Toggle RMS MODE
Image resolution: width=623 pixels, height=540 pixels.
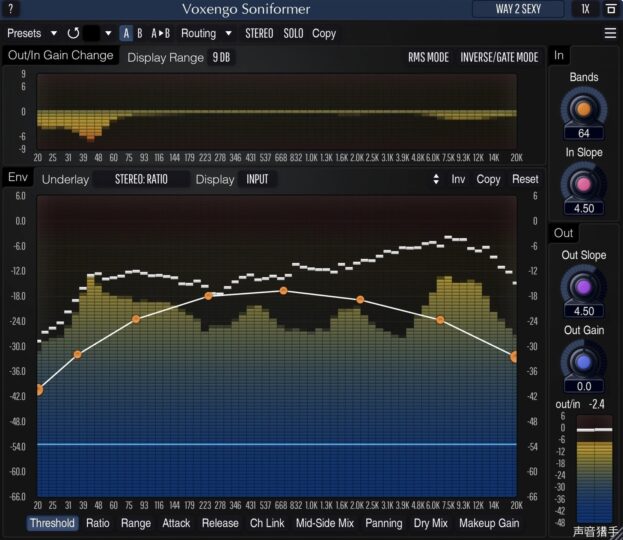(428, 57)
